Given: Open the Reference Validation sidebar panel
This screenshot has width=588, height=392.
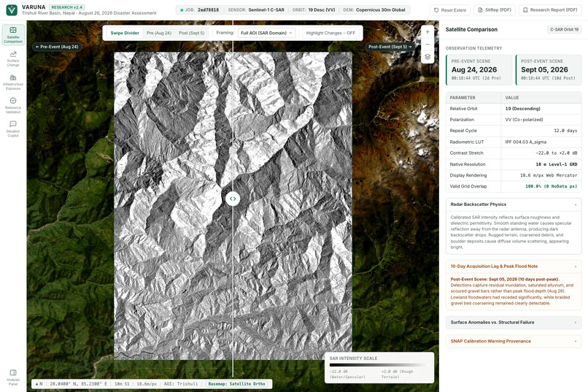Looking at the screenshot, I should point(13,105).
